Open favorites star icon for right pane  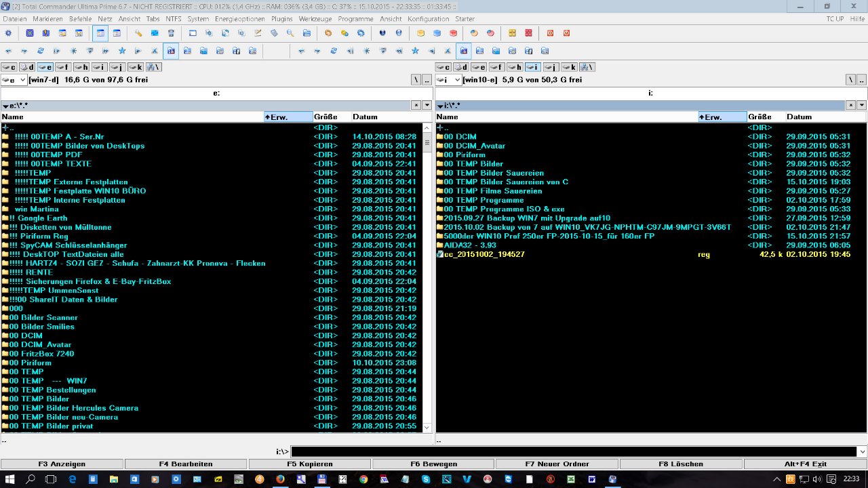click(x=415, y=51)
